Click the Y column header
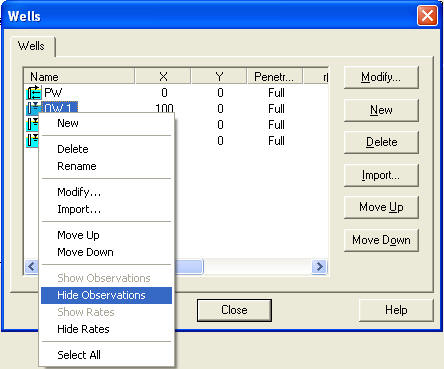The image size is (444, 369). pos(219,77)
